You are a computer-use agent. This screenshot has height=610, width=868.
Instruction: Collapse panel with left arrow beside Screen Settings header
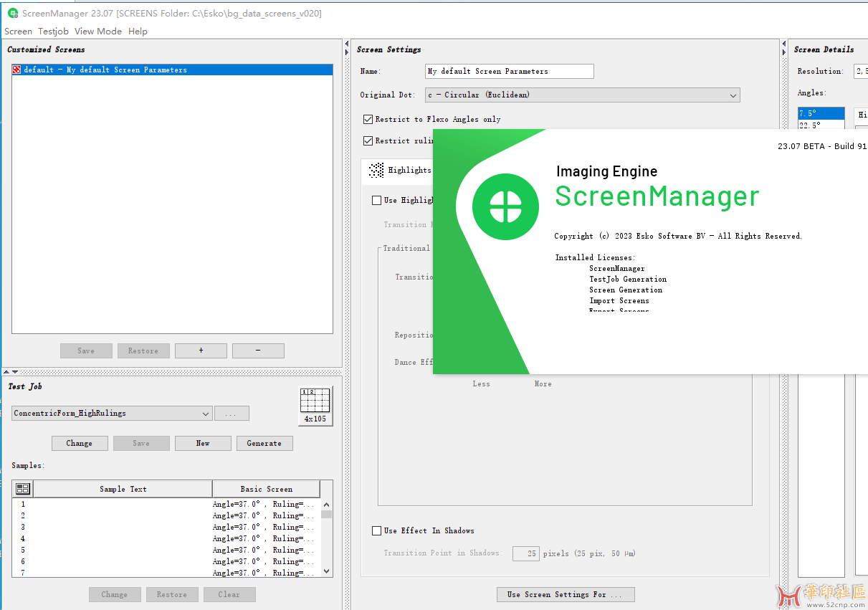click(x=347, y=44)
